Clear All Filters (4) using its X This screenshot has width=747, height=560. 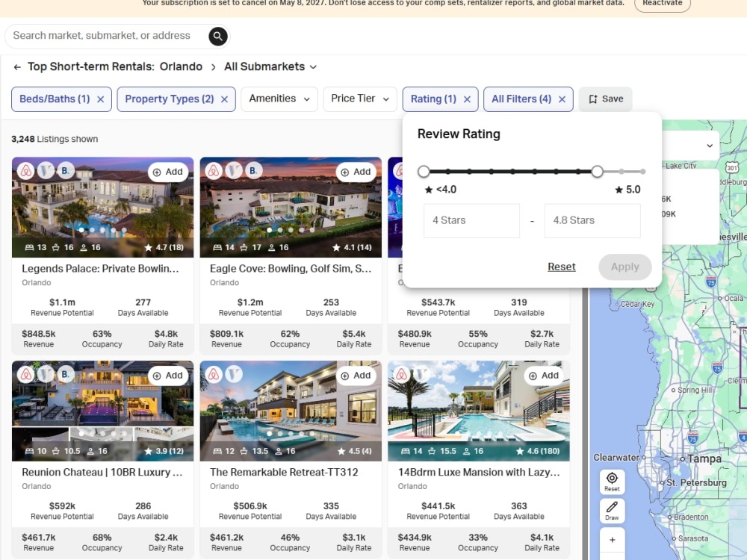pyautogui.click(x=562, y=99)
